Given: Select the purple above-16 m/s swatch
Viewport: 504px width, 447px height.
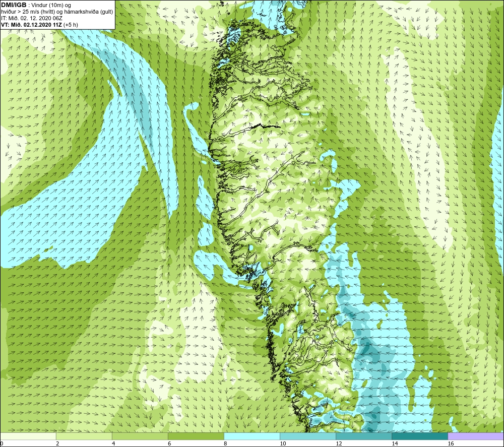Looking at the screenshot, I should (x=476, y=436).
